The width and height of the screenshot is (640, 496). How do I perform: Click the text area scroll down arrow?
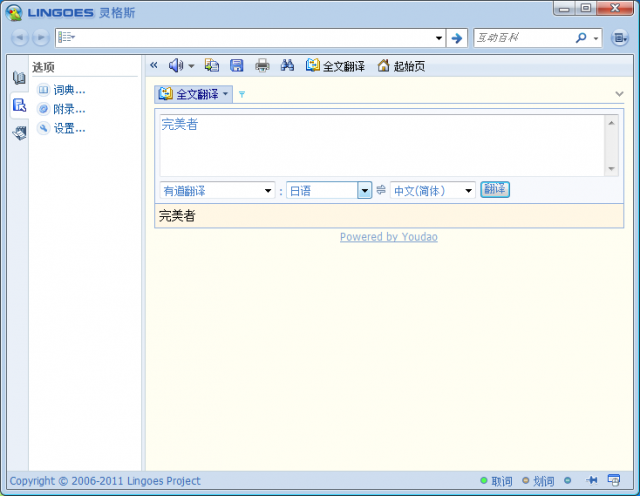click(x=611, y=169)
